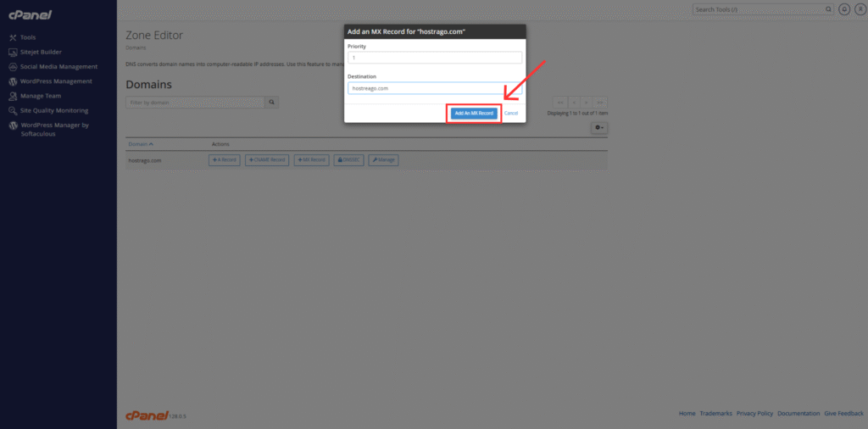Select Manage Team in sidebar
The height and width of the screenshot is (429, 868).
[41, 96]
